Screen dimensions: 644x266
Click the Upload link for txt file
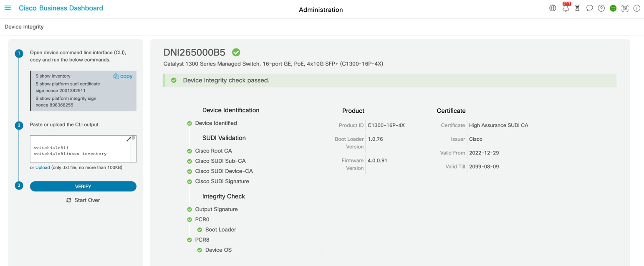point(42,167)
